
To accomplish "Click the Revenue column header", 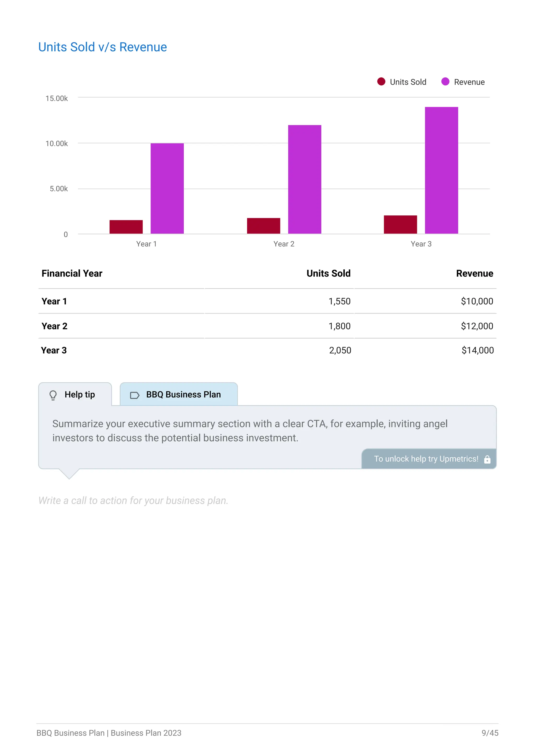I will 474,273.
